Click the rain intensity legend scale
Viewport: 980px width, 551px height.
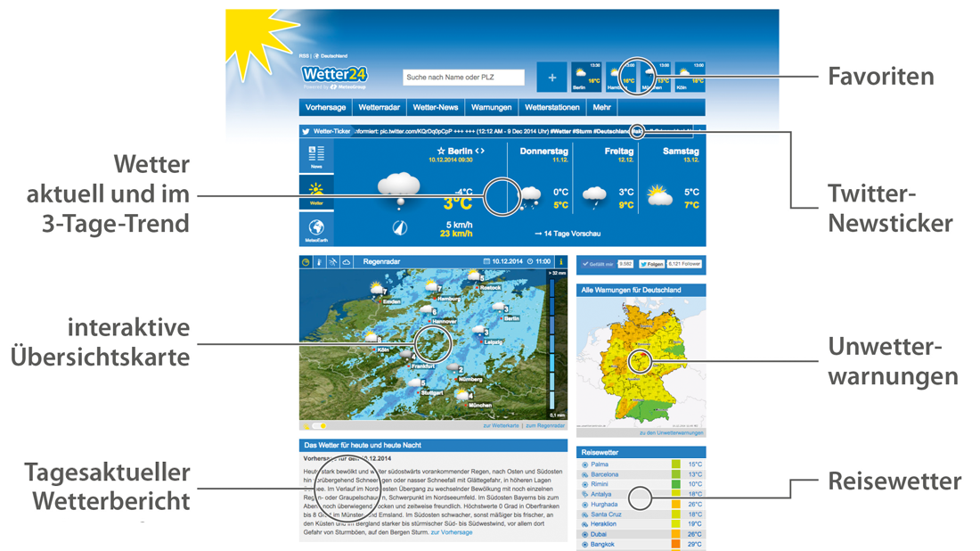552,345
